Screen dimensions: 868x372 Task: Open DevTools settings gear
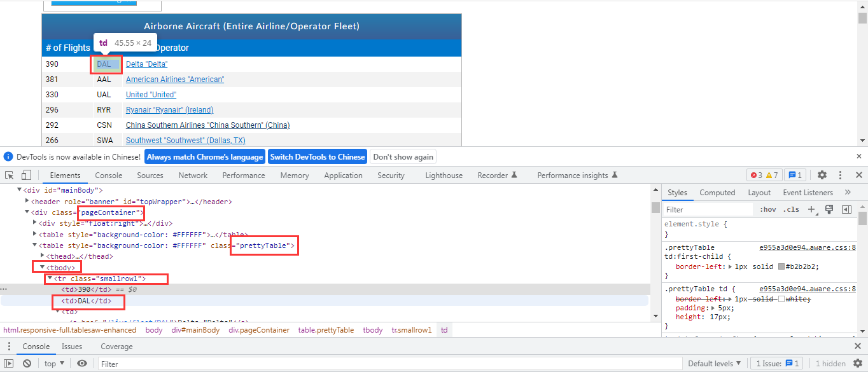822,175
